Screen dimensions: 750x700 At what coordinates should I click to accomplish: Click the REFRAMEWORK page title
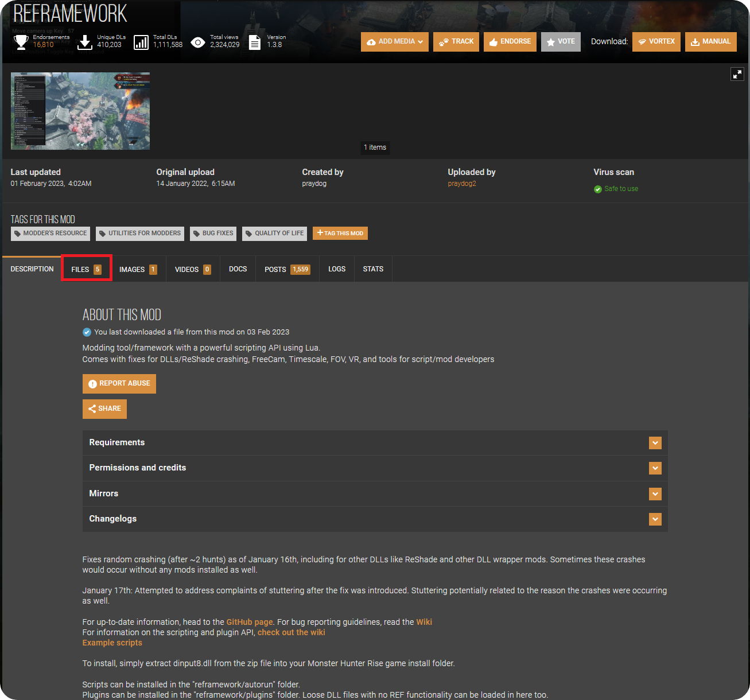[x=70, y=13]
